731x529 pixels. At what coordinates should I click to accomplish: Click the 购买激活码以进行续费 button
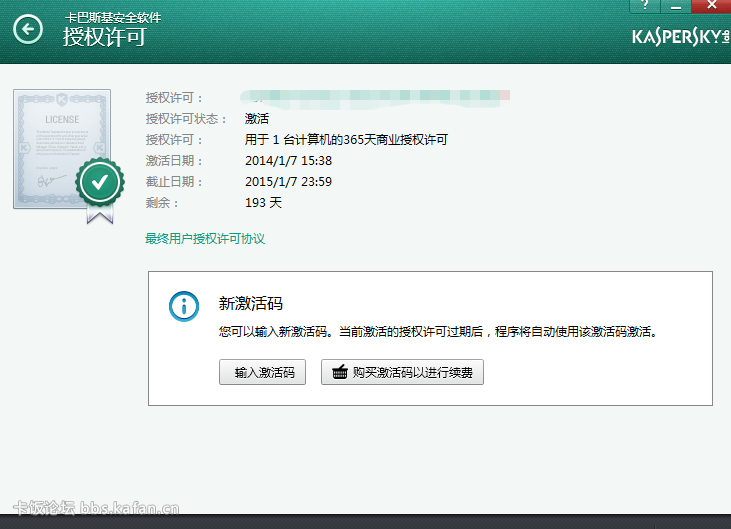tap(402, 372)
